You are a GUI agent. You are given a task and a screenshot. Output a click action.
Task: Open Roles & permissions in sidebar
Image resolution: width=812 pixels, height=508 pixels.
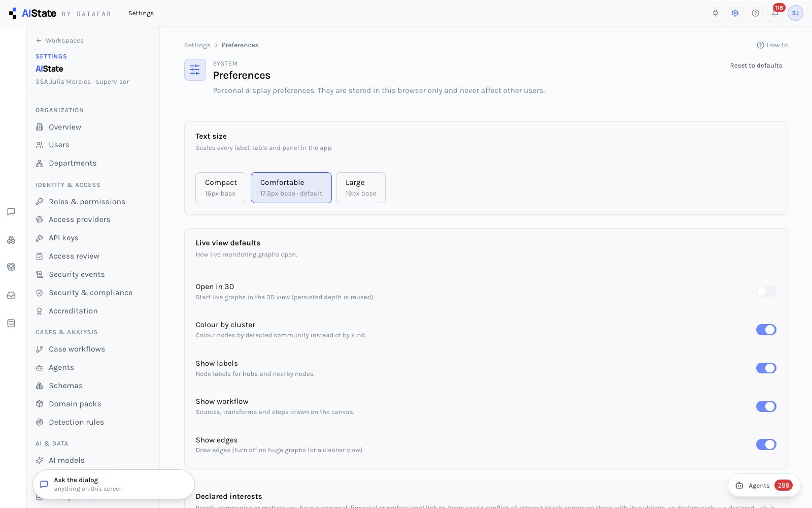pos(87,202)
